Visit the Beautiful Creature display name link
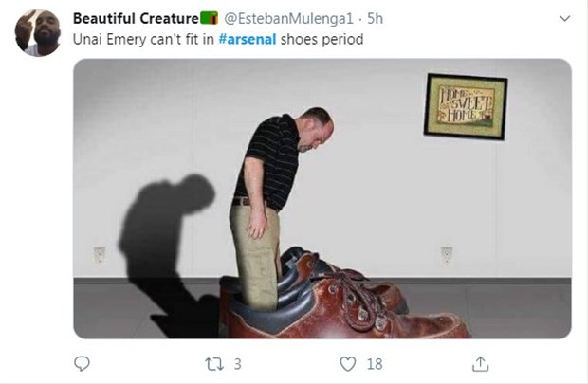This screenshot has height=384, width=588. pos(135,19)
